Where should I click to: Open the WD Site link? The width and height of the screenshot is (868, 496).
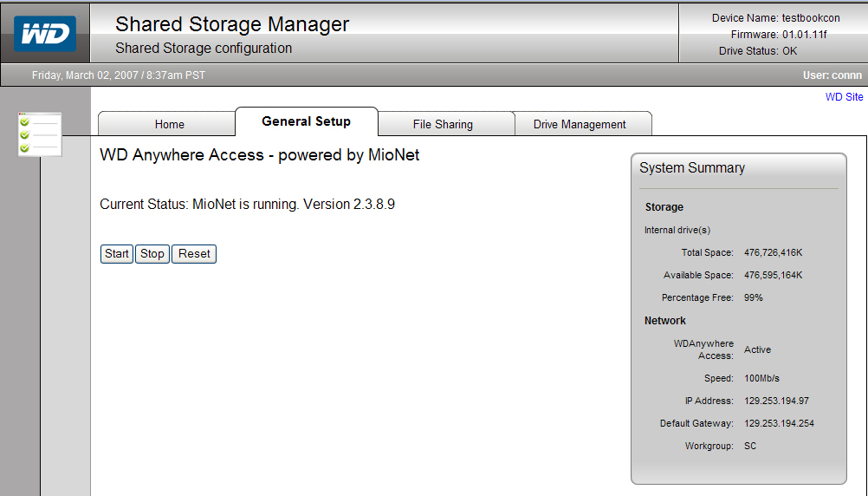point(844,97)
